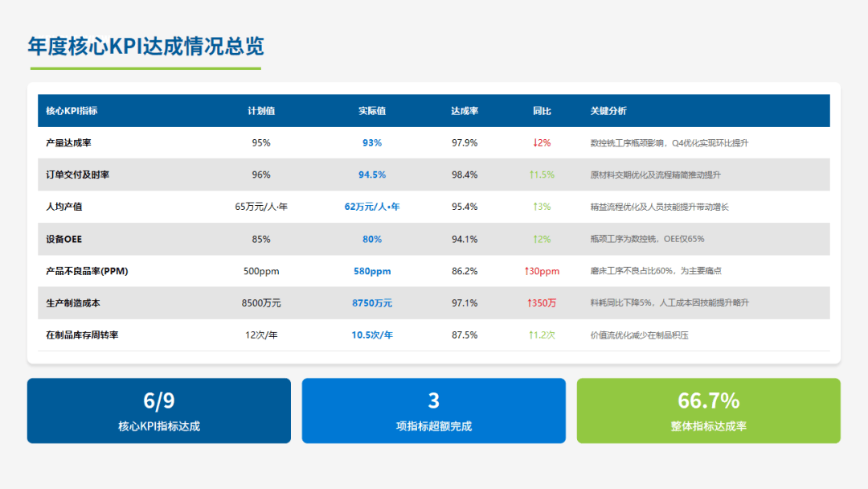868x489 pixels.
Task: Click the red ↓2% year-over-year indicator
Action: click(x=542, y=142)
